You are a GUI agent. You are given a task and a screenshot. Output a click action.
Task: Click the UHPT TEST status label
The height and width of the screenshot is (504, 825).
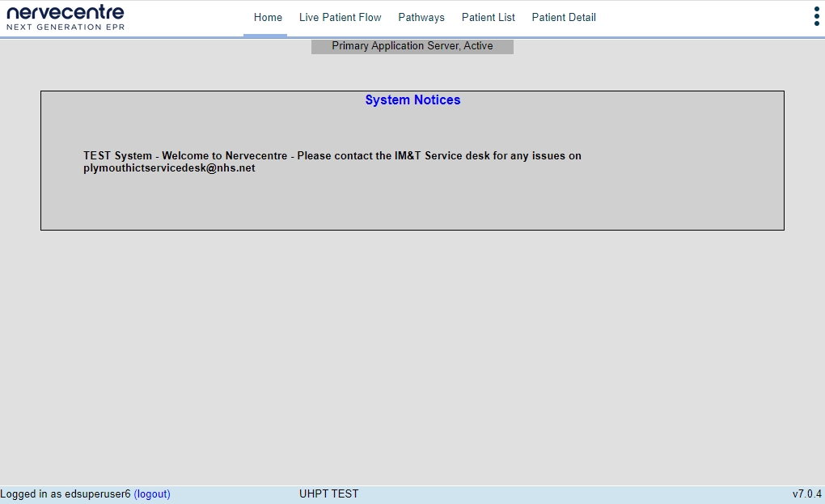pyautogui.click(x=329, y=494)
